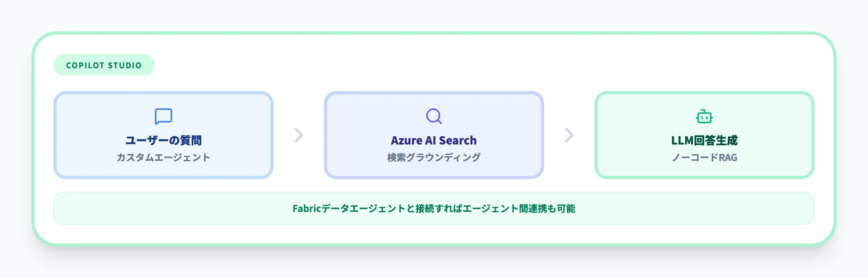Click the word Fabric in the banner
This screenshot has height=278, width=868.
click(x=307, y=208)
